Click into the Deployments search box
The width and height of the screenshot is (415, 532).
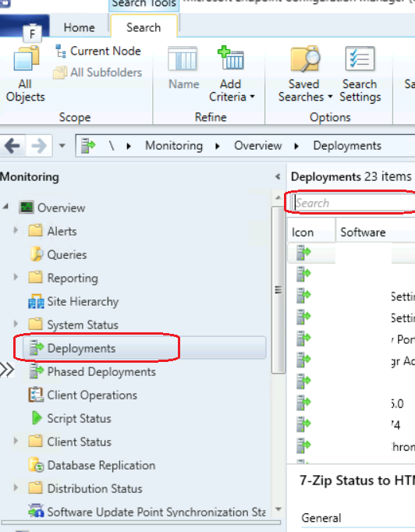[353, 203]
